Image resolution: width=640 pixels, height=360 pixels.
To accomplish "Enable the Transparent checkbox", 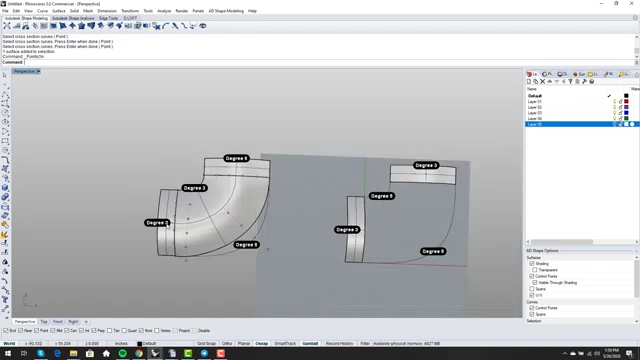I will pos(535,270).
